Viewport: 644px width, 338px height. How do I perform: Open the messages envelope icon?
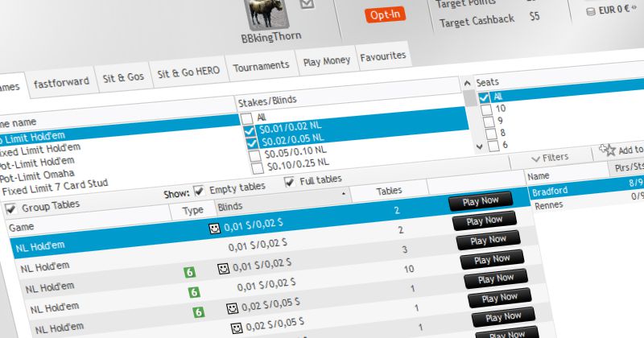click(x=307, y=5)
